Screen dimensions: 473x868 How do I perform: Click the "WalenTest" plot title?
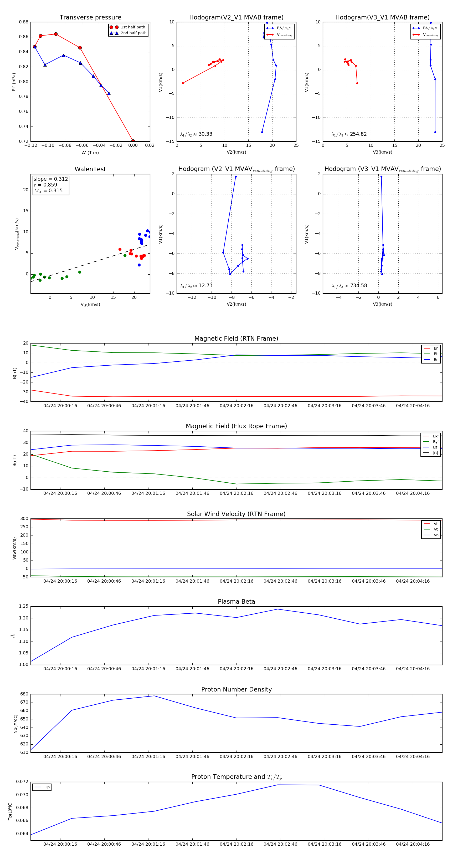pyautogui.click(x=90, y=169)
